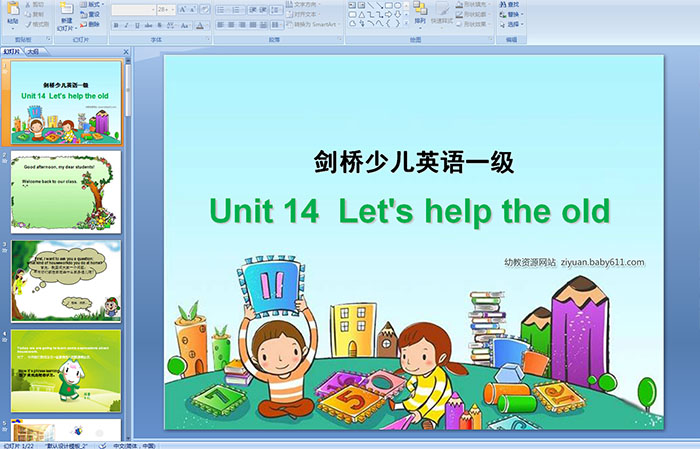Choose the right arrow block shape
The height and width of the screenshot is (449, 700).
pos(388,14)
